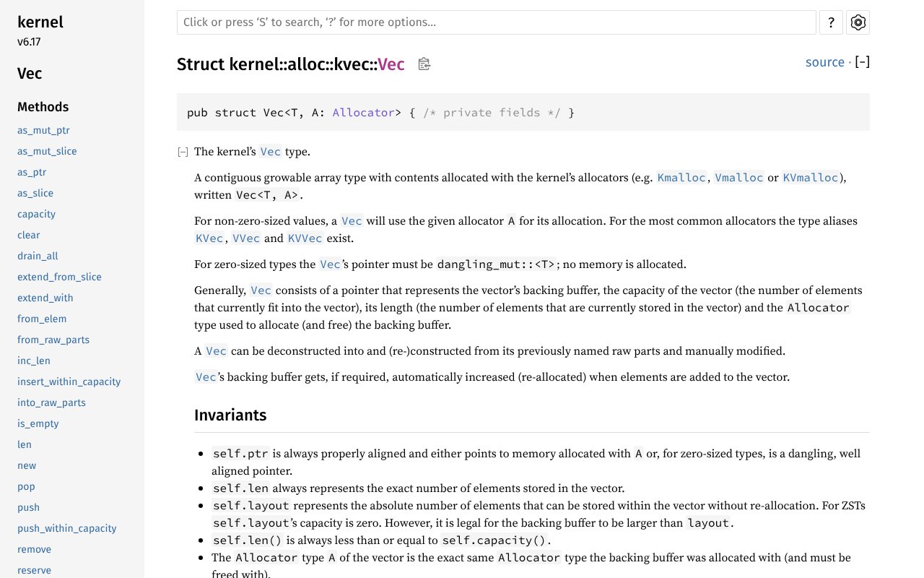This screenshot has width=924, height=578.
Task: Go to kernel crate in sidebar
Action: (x=40, y=22)
